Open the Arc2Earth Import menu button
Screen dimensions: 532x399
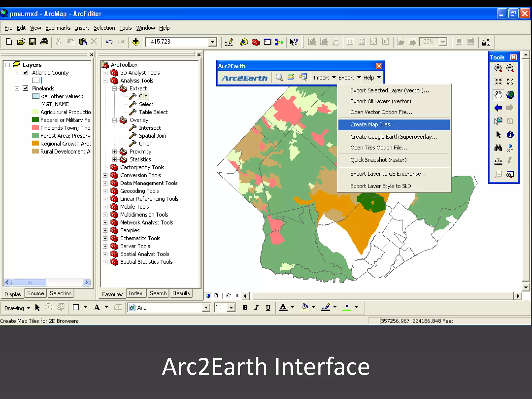(x=324, y=77)
